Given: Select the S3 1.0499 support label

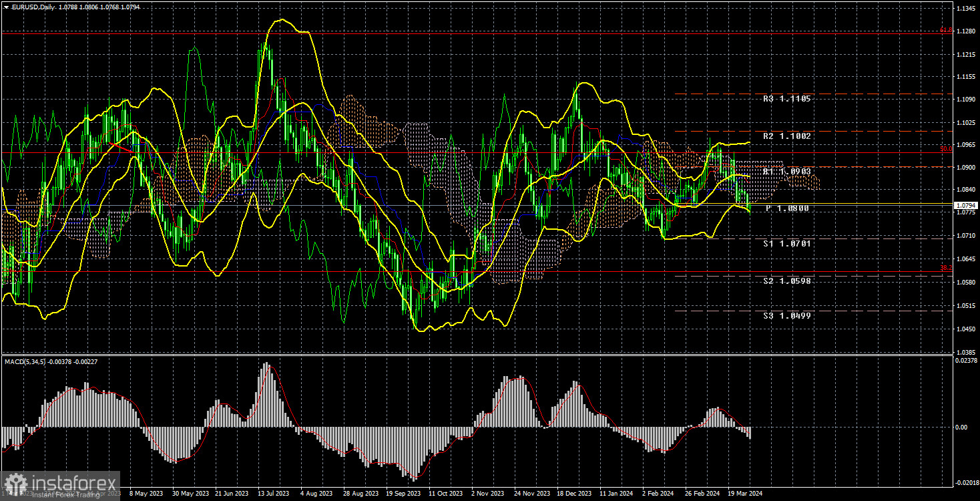Looking at the screenshot, I should click(x=787, y=315).
